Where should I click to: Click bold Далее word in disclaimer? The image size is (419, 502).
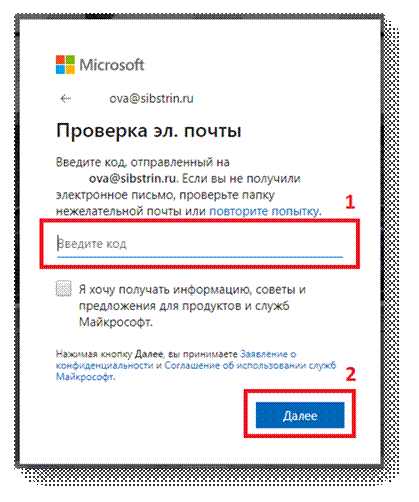click(149, 354)
